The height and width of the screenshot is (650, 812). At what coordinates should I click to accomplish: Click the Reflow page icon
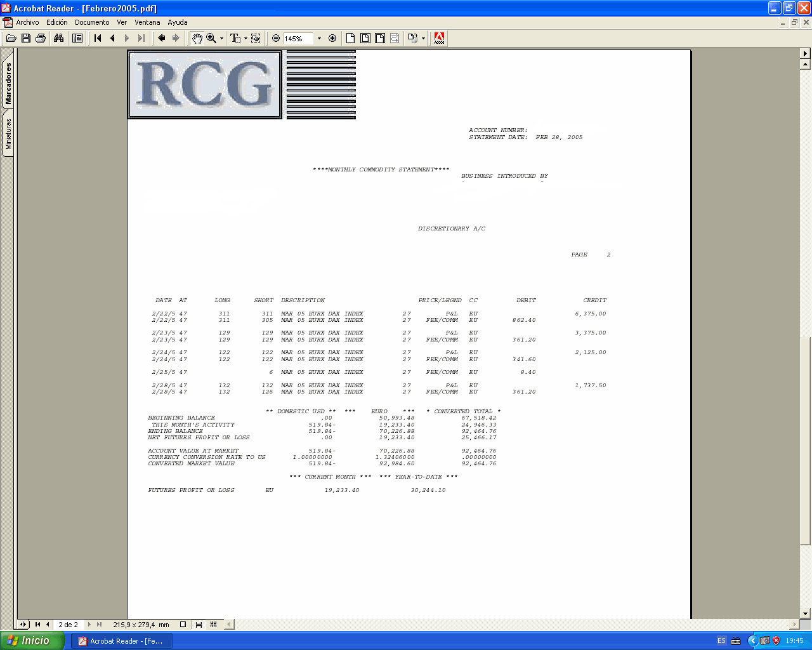pos(395,38)
